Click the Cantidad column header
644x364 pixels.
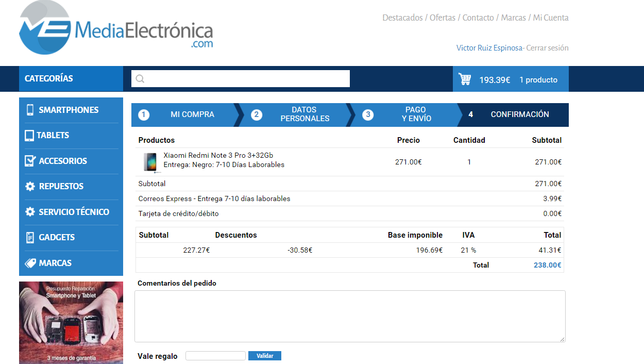click(x=469, y=140)
